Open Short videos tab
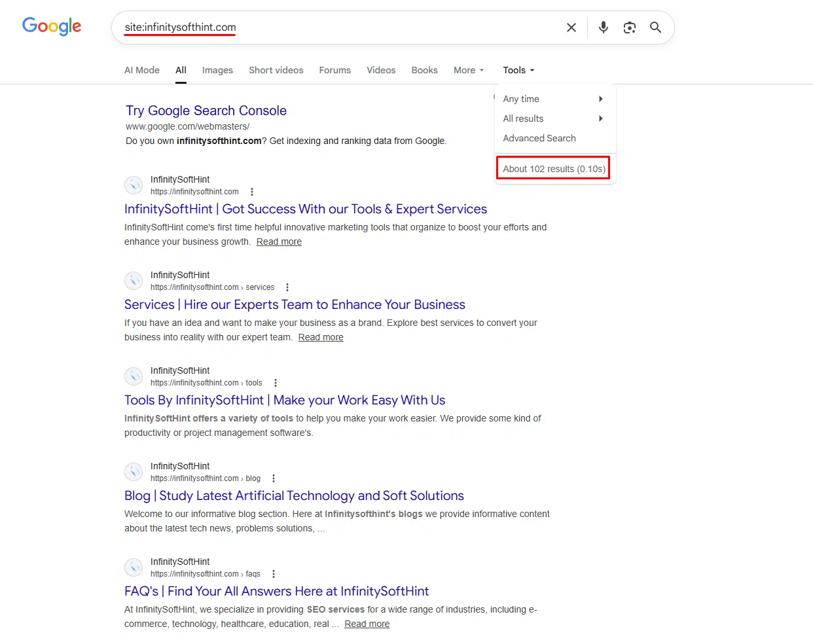 click(276, 70)
